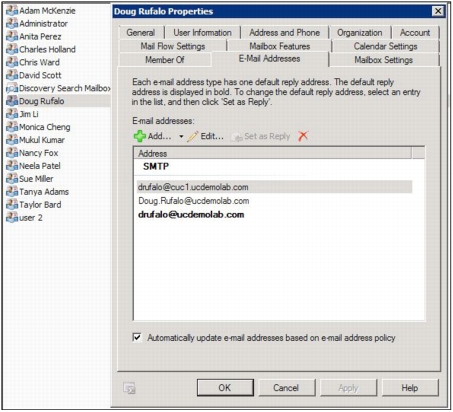The width and height of the screenshot is (453, 412).
Task: Open the Mail Flow Settings tab
Action: (173, 46)
